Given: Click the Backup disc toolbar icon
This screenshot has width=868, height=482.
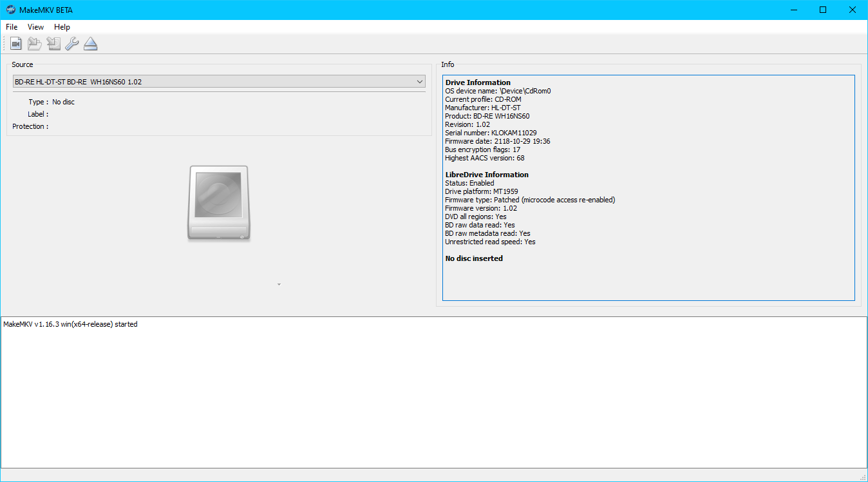Looking at the screenshot, I should pyautogui.click(x=53, y=44).
